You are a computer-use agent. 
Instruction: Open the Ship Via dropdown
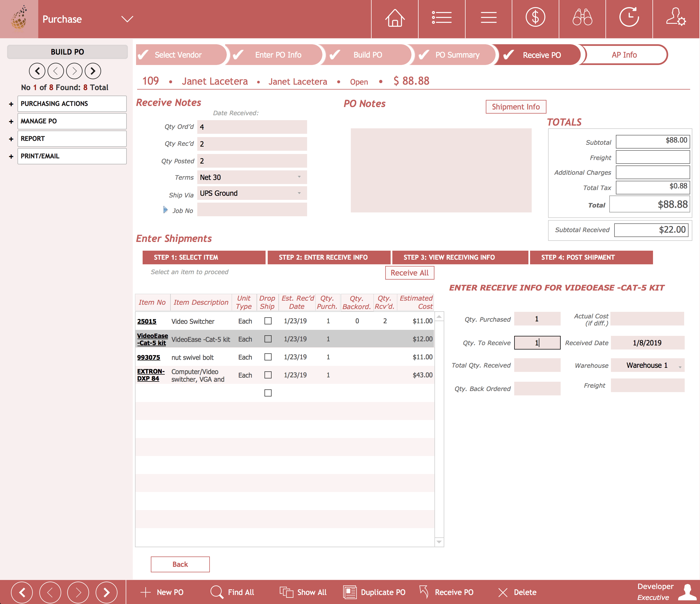coord(252,193)
